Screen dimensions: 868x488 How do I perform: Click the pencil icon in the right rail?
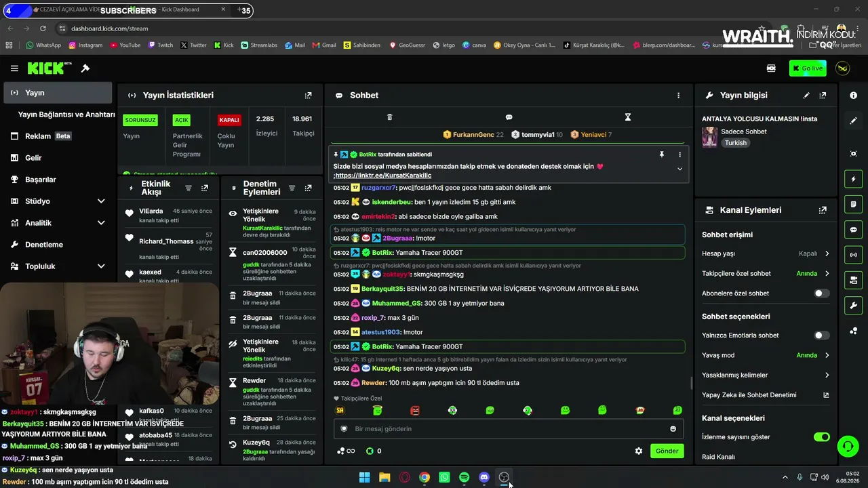click(x=853, y=121)
